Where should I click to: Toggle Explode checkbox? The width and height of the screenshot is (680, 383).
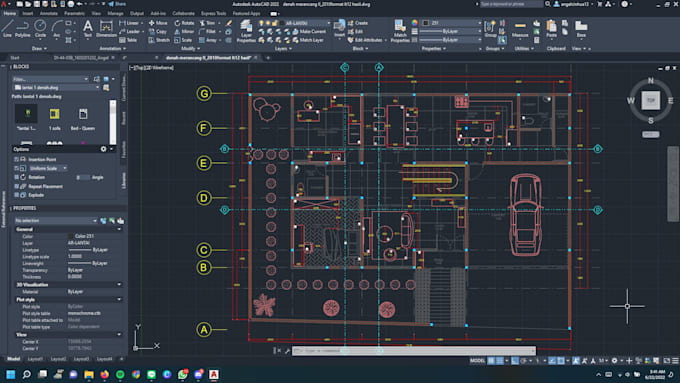[17, 195]
